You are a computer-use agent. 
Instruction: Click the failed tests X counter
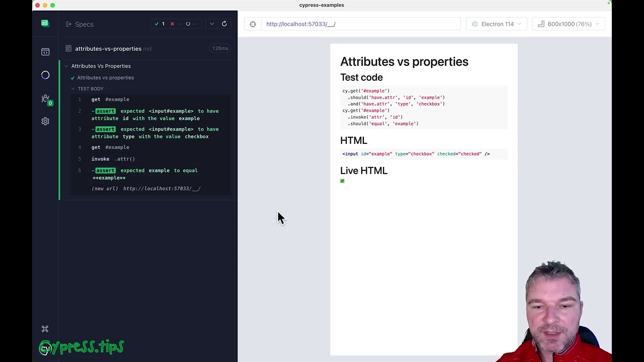[176, 24]
